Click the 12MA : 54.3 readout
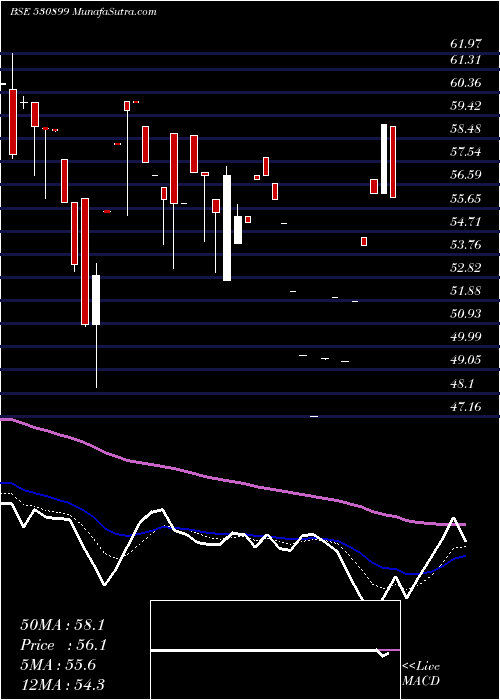Screen dimensions: 500x700 [x=62, y=685]
